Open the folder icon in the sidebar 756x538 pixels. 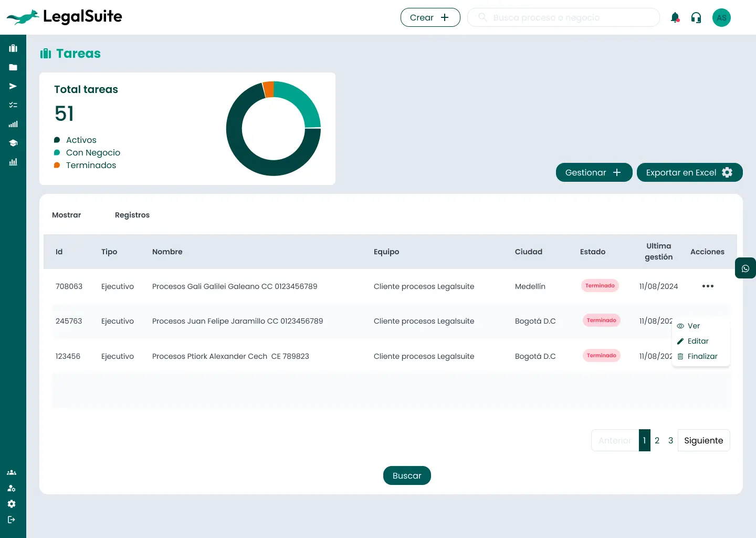point(13,67)
